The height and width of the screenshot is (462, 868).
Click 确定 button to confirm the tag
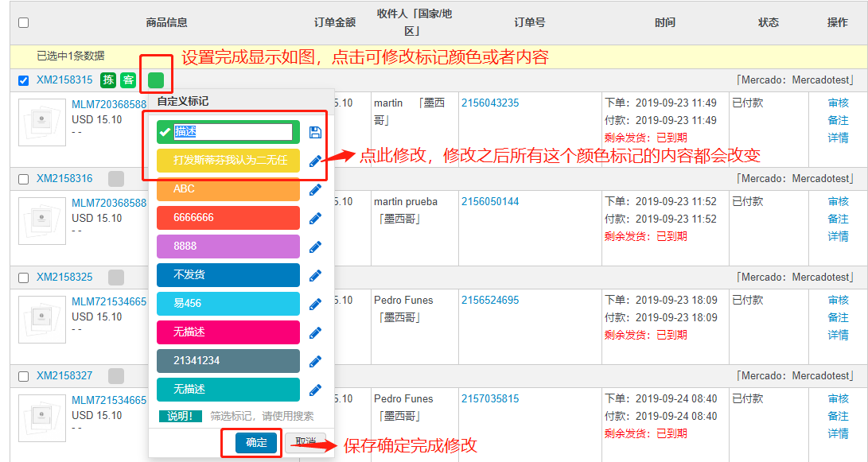256,443
